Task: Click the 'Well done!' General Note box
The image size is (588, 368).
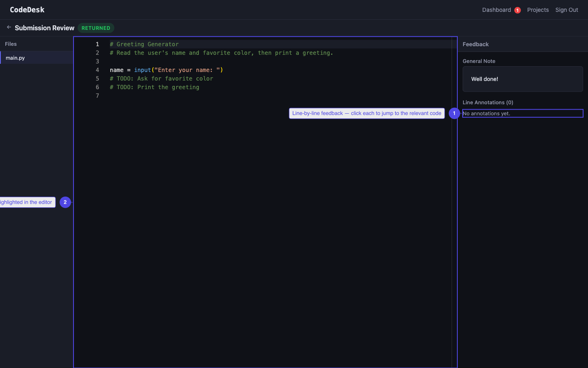Action: tap(522, 79)
